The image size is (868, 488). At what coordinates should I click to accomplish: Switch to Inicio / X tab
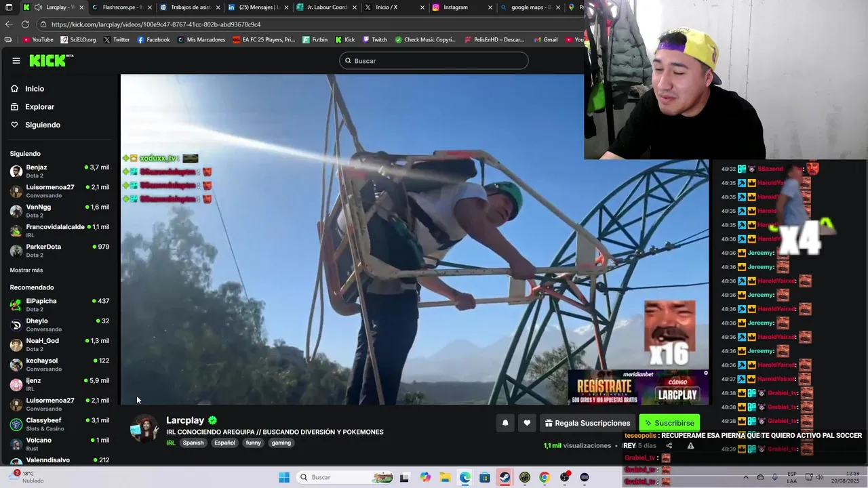point(394,7)
